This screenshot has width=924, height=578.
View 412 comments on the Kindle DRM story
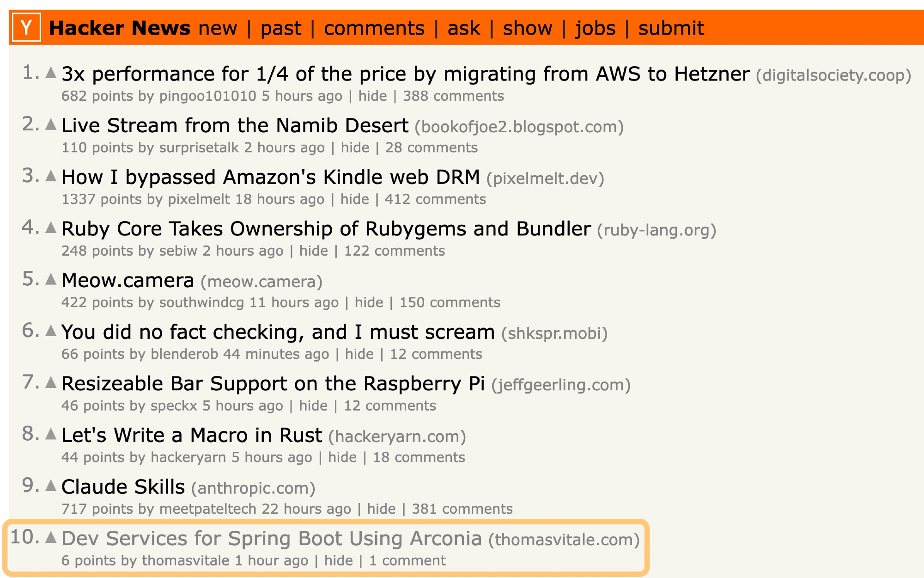pyautogui.click(x=435, y=199)
